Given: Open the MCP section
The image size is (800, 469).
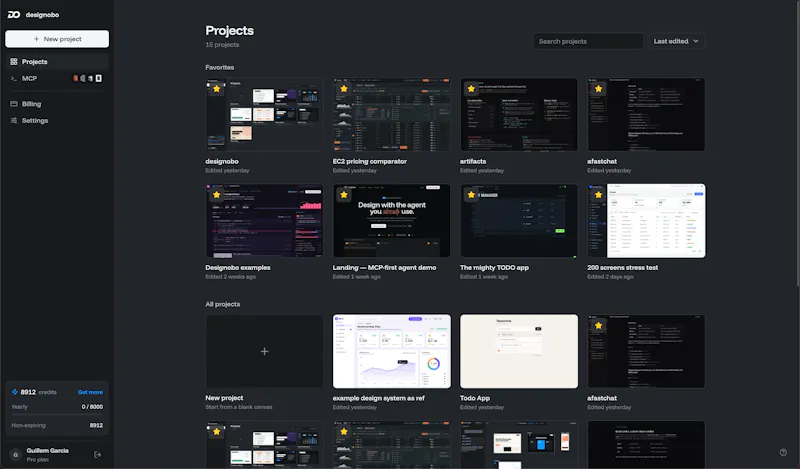Looking at the screenshot, I should click(x=57, y=79).
